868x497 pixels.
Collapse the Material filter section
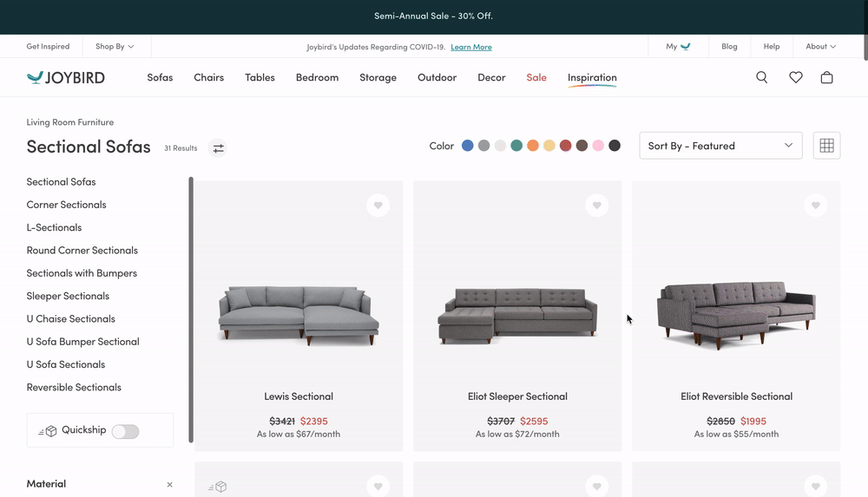tap(169, 484)
